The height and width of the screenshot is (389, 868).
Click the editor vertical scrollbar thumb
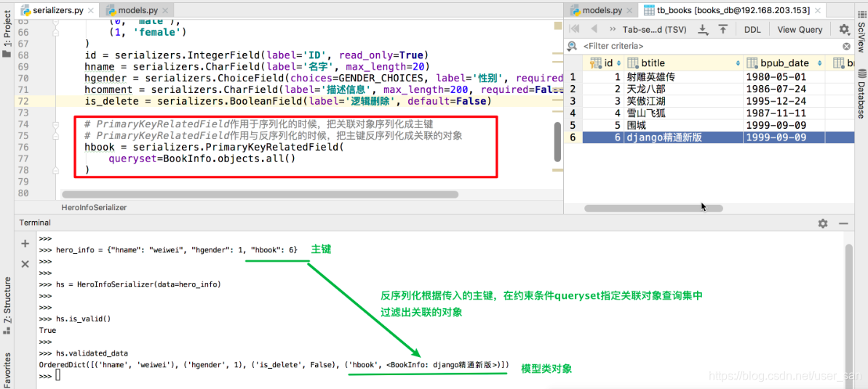[x=558, y=143]
